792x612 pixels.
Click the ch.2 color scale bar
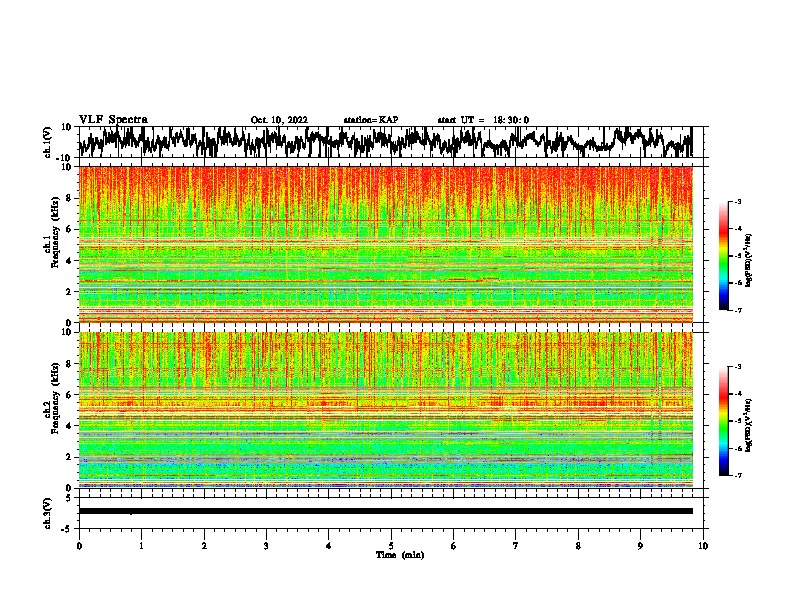point(723,421)
